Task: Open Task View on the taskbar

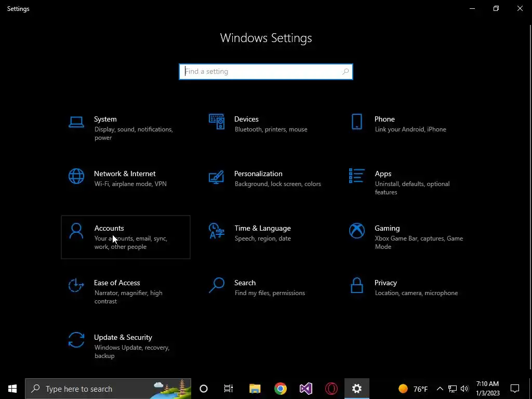Action: pos(229,389)
